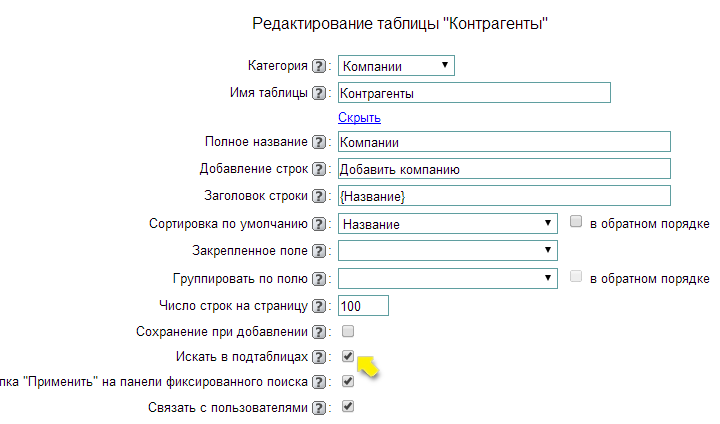Click the Имя таблицы text field
The height and width of the screenshot is (424, 720).
[474, 93]
